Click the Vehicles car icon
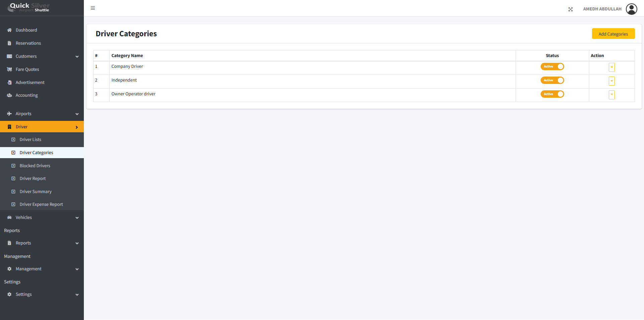Screen dimensions: 644x320 (9, 218)
